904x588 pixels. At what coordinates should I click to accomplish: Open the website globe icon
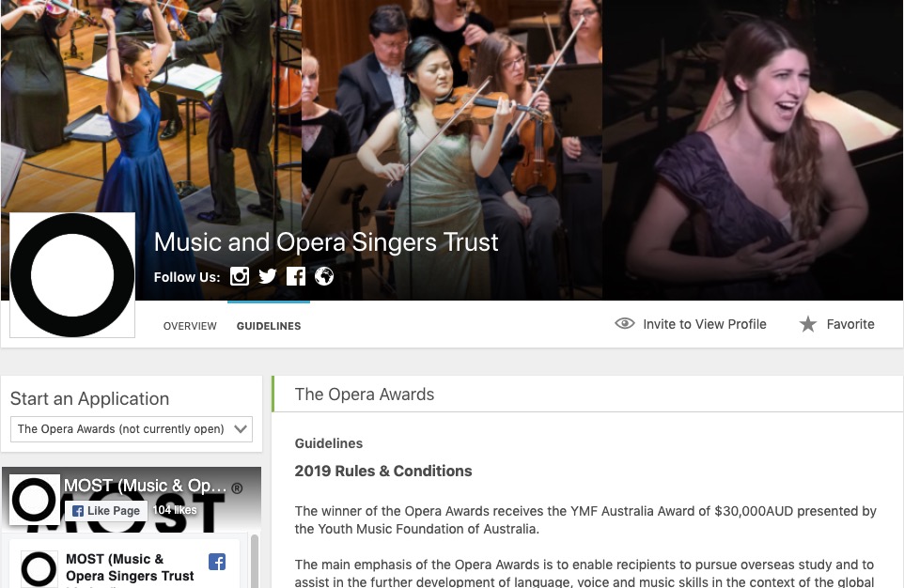(324, 276)
